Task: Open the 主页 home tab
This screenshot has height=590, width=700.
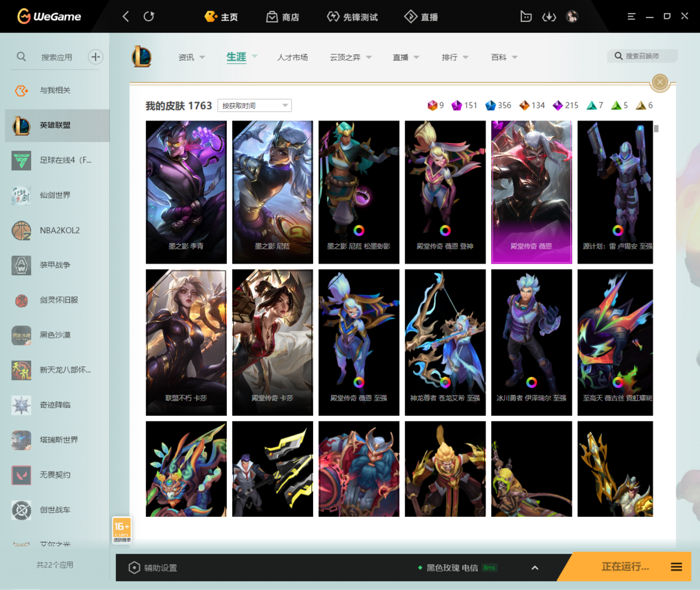Action: pos(221,17)
